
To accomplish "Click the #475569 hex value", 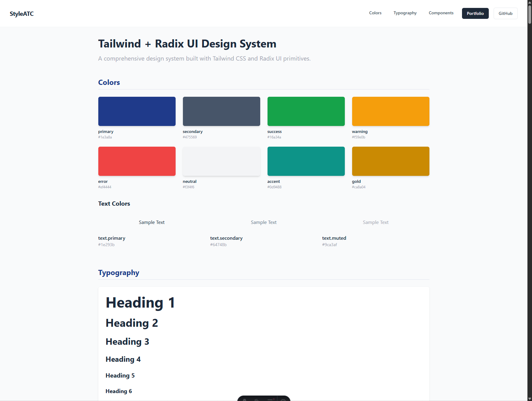I will [190, 137].
